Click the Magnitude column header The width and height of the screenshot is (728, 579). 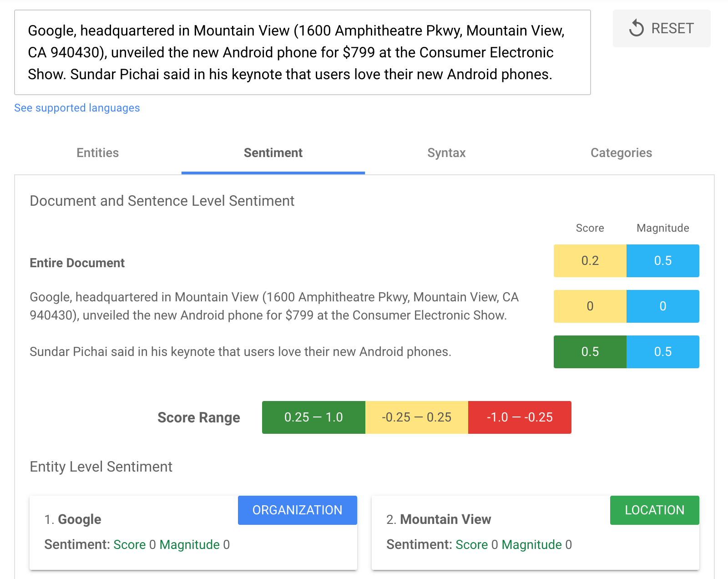663,228
